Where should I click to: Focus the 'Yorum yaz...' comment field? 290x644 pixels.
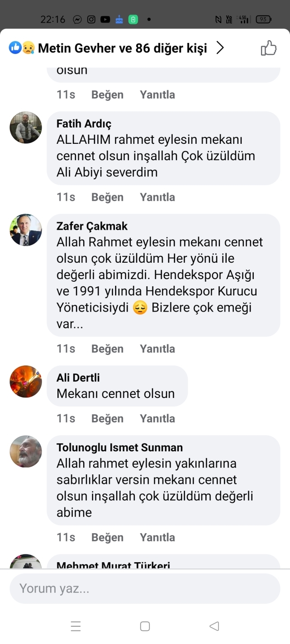point(145,588)
